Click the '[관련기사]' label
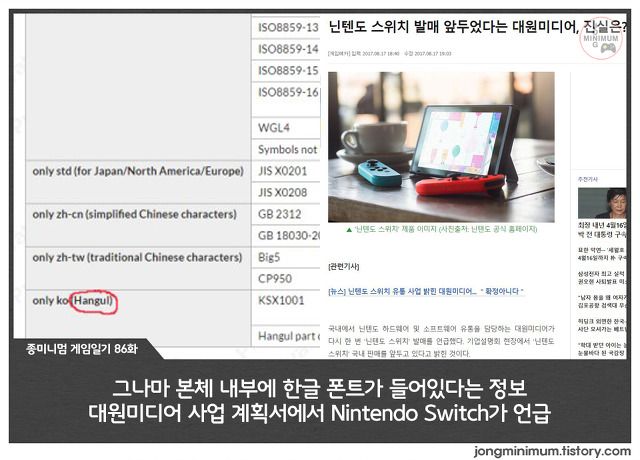Image resolution: width=640 pixels, height=460 pixels. point(344,267)
